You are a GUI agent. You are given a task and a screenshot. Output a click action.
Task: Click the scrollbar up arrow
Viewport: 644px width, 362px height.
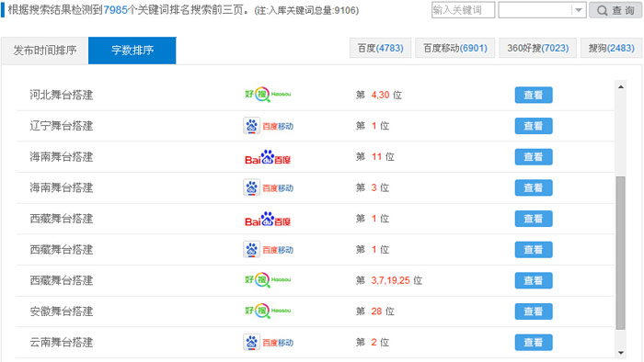click(621, 87)
